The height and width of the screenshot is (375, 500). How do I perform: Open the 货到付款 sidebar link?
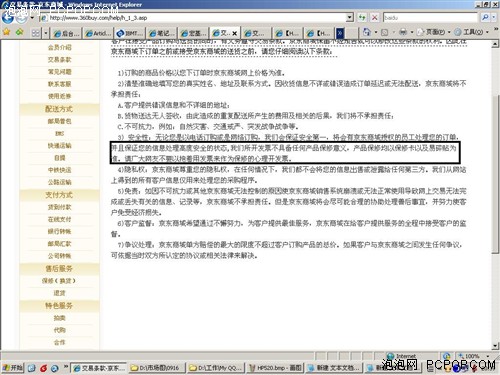click(59, 207)
